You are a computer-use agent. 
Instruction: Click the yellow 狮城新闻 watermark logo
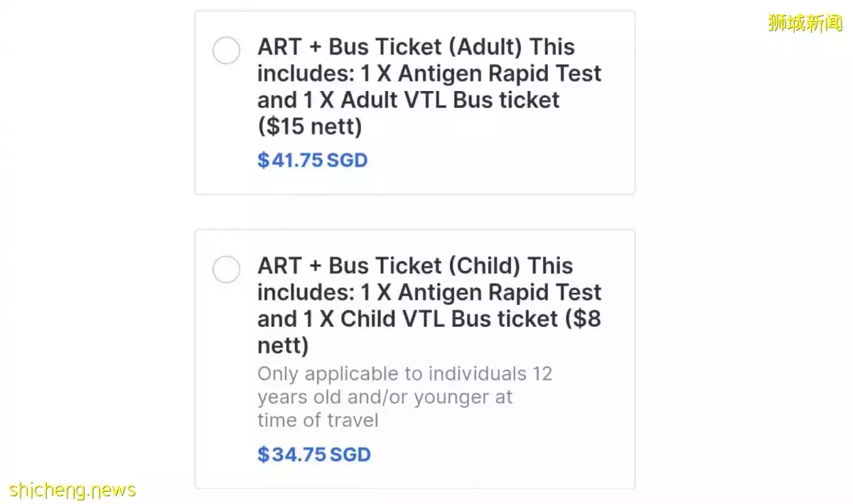[805, 23]
